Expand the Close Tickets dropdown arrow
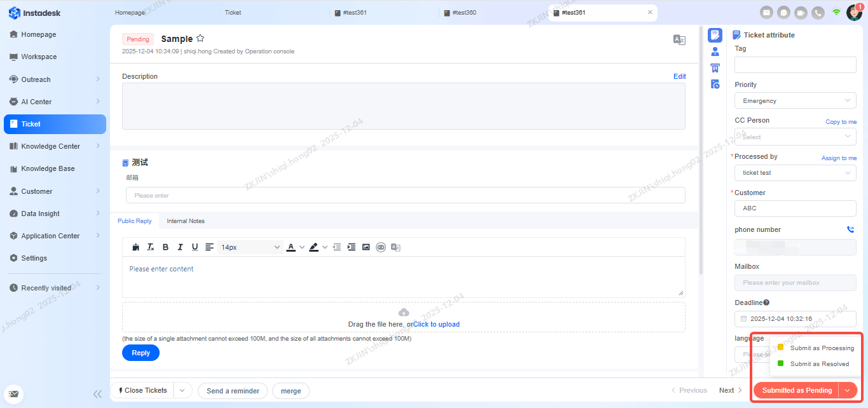 pyautogui.click(x=182, y=390)
